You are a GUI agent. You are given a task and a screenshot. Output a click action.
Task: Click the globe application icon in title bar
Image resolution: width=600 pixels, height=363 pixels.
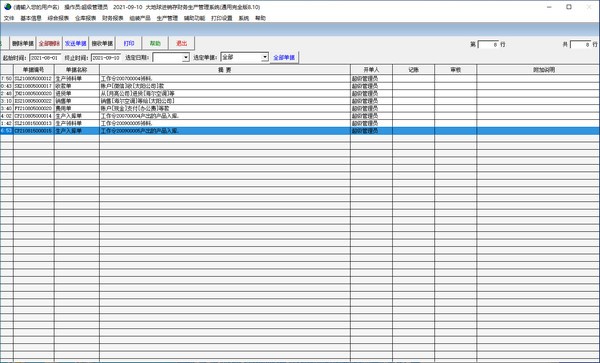[7, 7]
